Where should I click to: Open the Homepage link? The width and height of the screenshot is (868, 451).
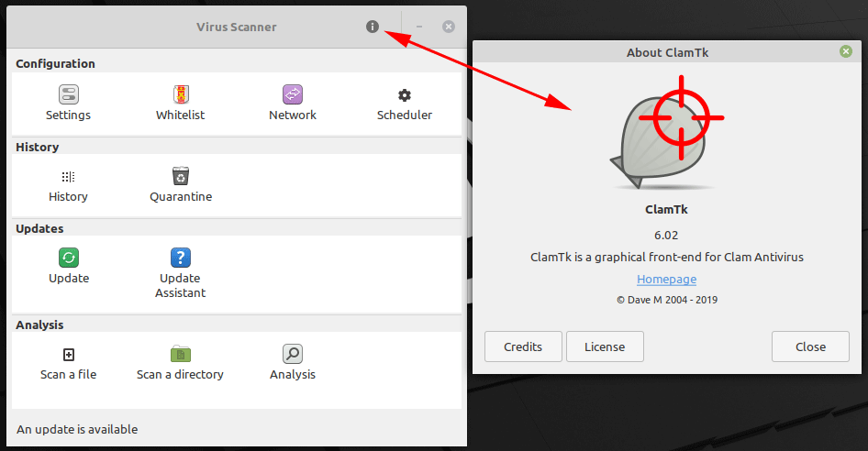coord(666,279)
